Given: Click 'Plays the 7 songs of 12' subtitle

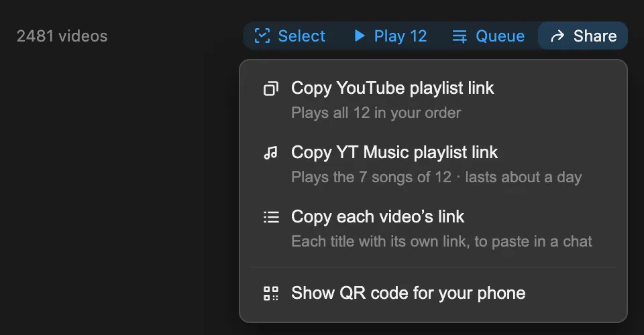Looking at the screenshot, I should (x=371, y=177).
